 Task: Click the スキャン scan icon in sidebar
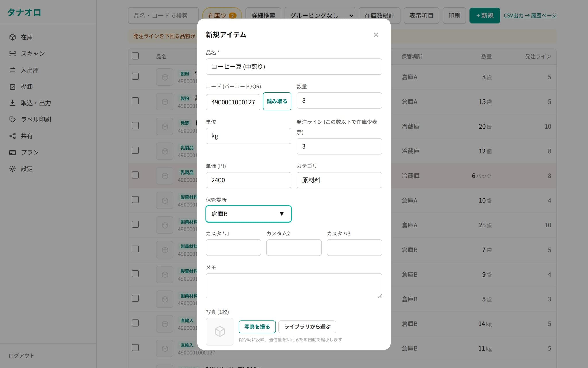[x=12, y=53]
